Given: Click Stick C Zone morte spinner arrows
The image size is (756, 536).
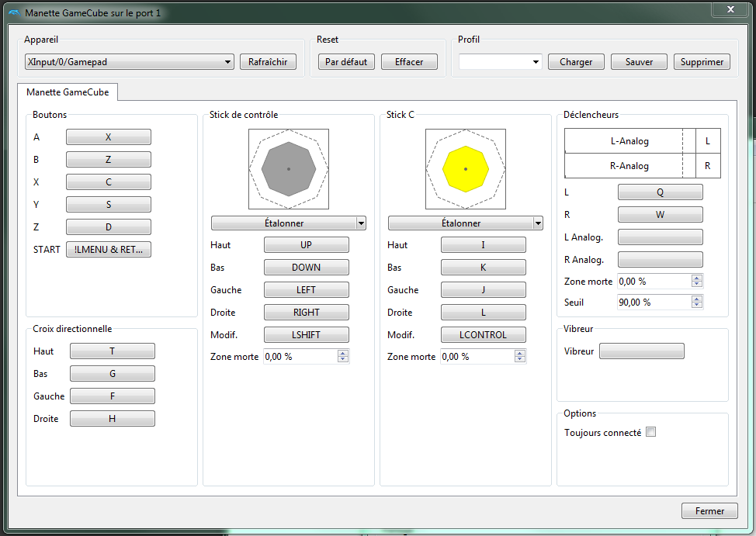Looking at the screenshot, I should pos(520,357).
